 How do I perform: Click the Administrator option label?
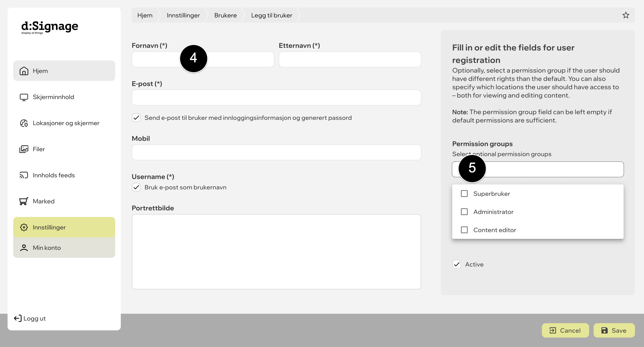pos(493,212)
